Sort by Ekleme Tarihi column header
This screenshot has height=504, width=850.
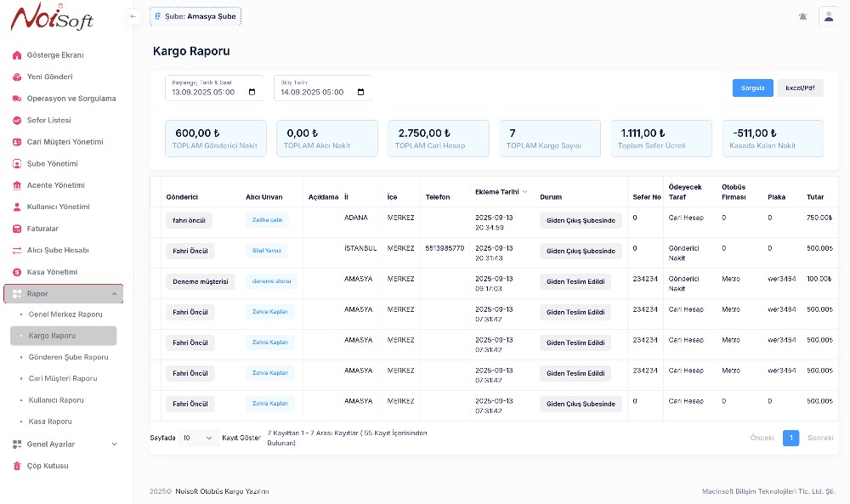(x=501, y=192)
